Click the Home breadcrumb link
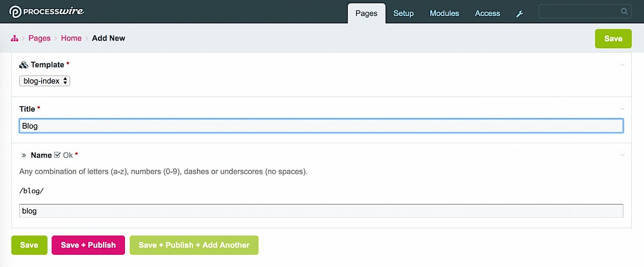 [x=71, y=38]
